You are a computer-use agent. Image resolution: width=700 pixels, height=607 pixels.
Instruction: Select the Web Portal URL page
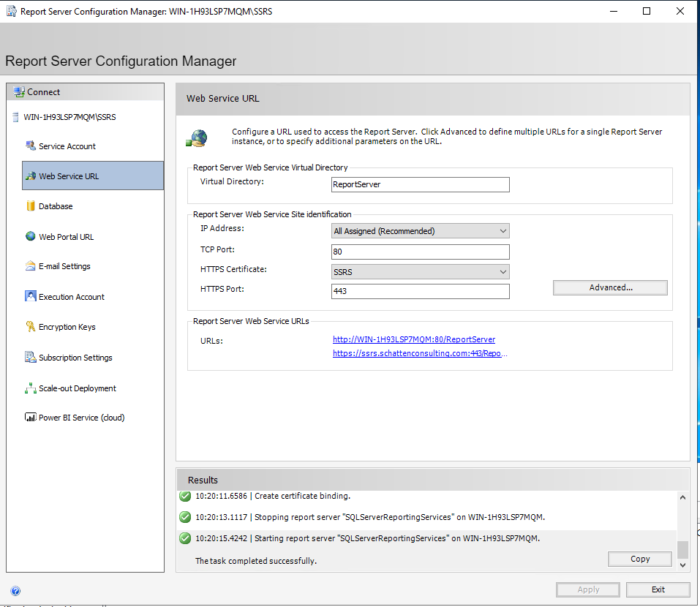coord(63,236)
